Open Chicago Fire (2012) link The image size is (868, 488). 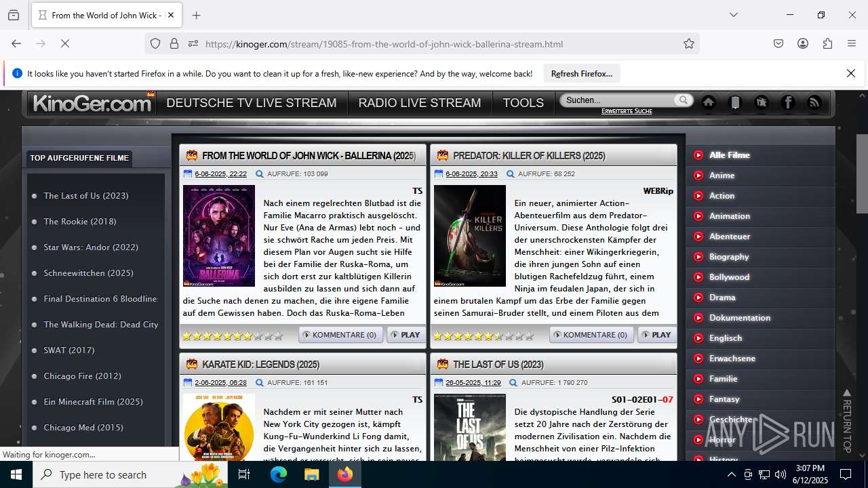83,376
